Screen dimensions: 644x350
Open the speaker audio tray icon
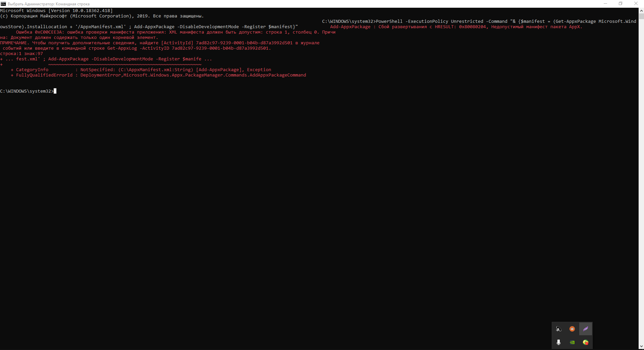[x=558, y=329]
